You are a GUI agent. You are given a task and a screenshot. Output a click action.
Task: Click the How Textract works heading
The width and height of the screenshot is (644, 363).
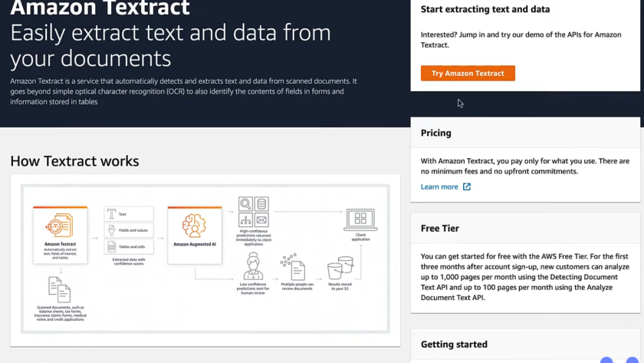coord(74,161)
